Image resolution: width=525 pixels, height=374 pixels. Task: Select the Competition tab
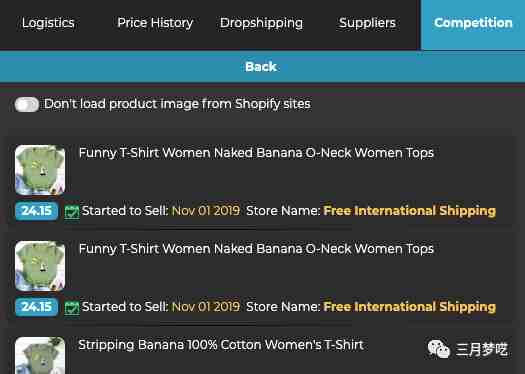[x=473, y=24]
